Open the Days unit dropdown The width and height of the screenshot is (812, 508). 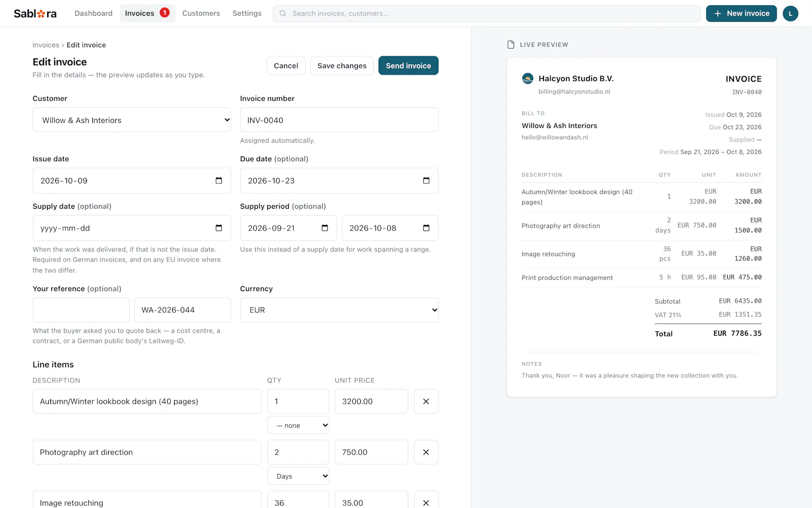tap(298, 476)
